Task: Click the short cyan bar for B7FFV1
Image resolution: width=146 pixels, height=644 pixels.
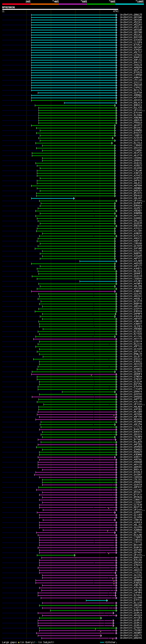Action: pos(97,600)
